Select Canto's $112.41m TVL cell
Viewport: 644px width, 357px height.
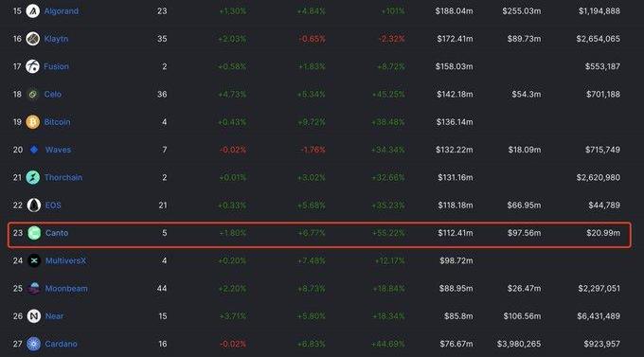tap(456, 233)
